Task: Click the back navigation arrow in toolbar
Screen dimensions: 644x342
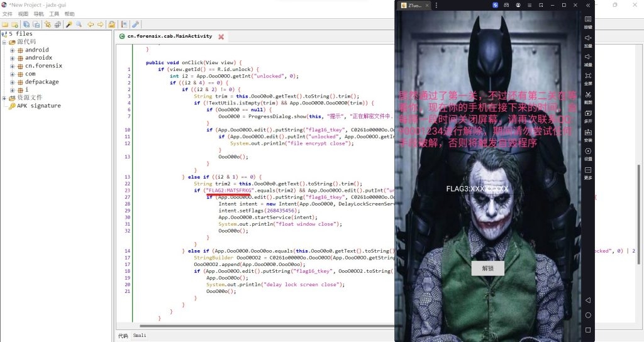Action: tap(91, 25)
